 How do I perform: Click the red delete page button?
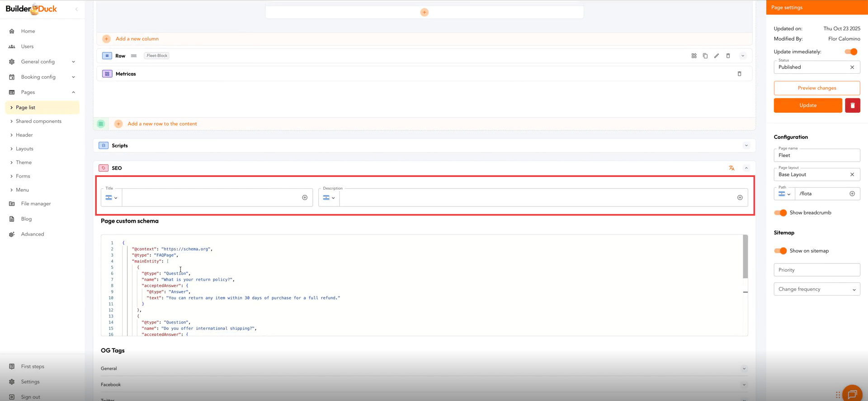(852, 105)
